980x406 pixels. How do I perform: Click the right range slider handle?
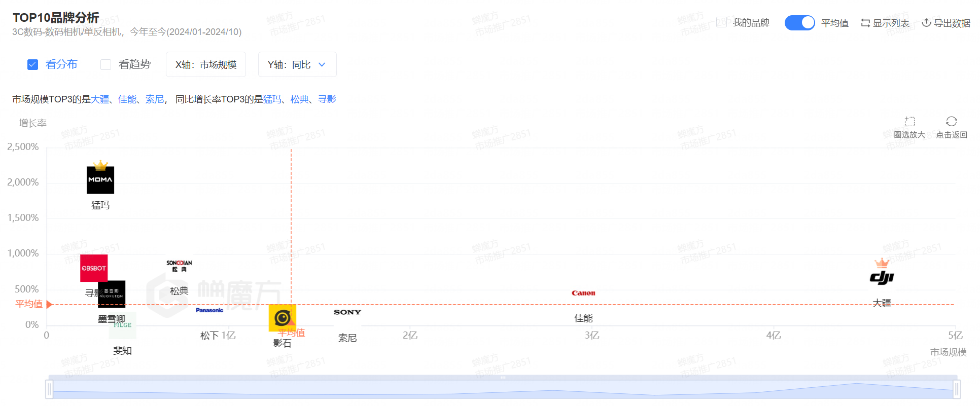(957, 389)
